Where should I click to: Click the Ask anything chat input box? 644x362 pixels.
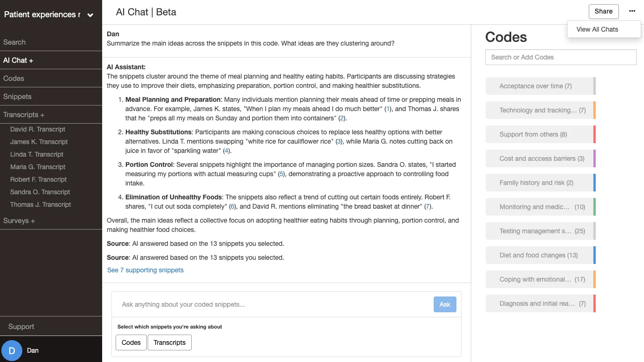click(x=274, y=304)
